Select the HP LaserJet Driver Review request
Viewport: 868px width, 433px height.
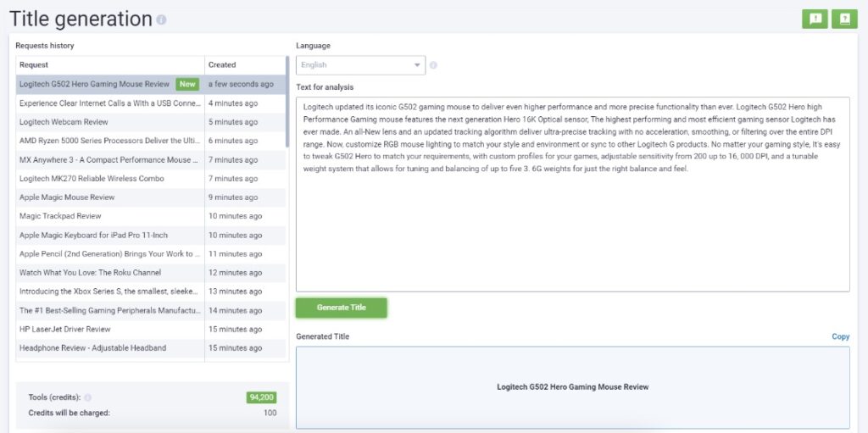151,329
